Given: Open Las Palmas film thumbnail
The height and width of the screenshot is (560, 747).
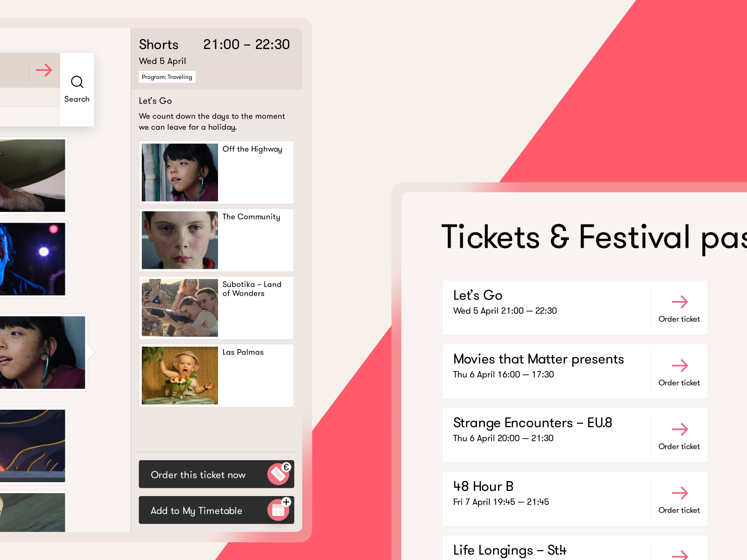Looking at the screenshot, I should (x=180, y=376).
